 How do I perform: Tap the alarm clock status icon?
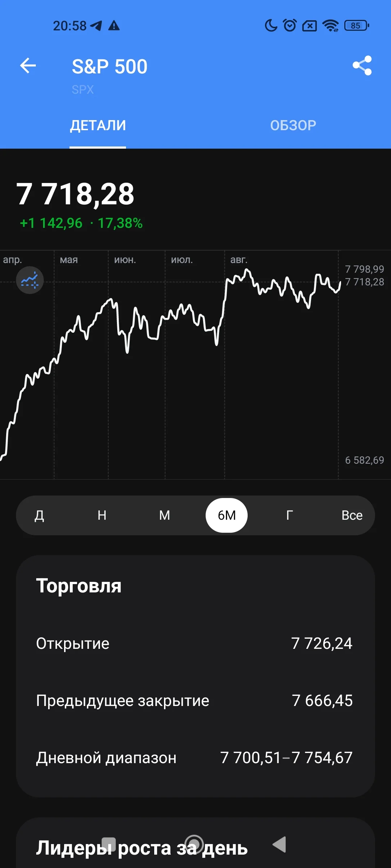click(290, 25)
